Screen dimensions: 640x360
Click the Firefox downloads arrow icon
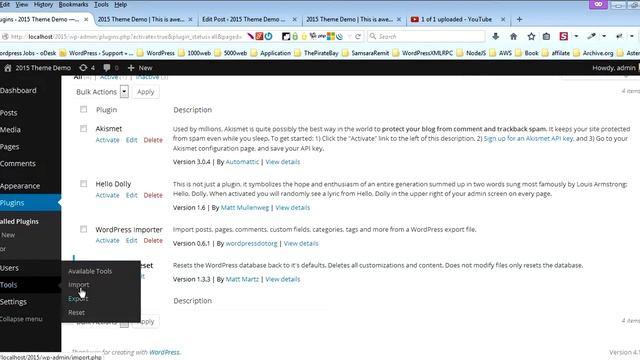(496, 36)
